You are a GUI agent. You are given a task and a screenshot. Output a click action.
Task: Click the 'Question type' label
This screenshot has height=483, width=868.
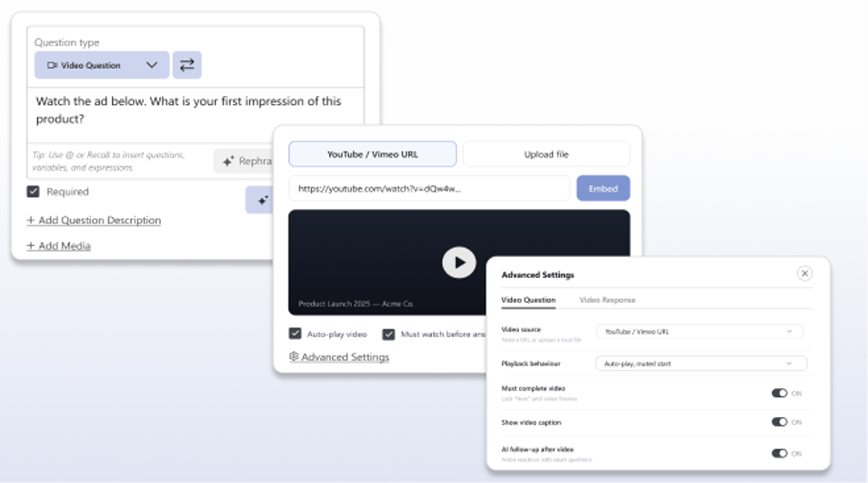[67, 43]
